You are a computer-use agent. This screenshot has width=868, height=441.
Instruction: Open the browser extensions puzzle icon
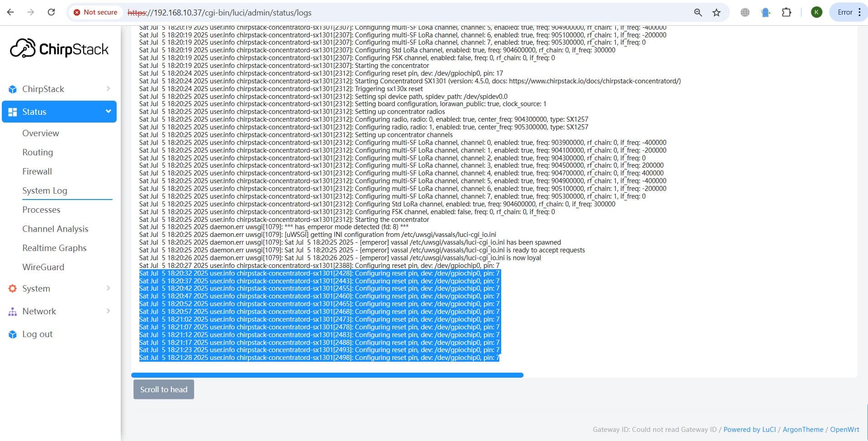point(786,12)
